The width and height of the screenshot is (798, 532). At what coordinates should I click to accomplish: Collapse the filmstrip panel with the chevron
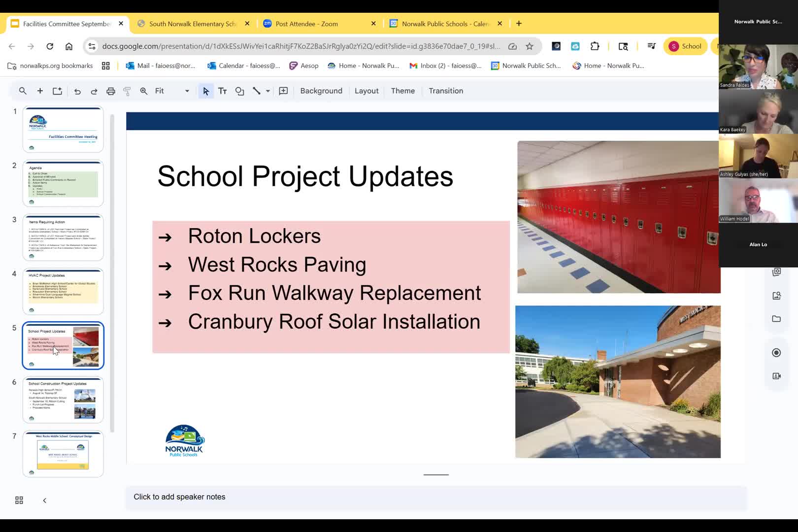click(44, 500)
